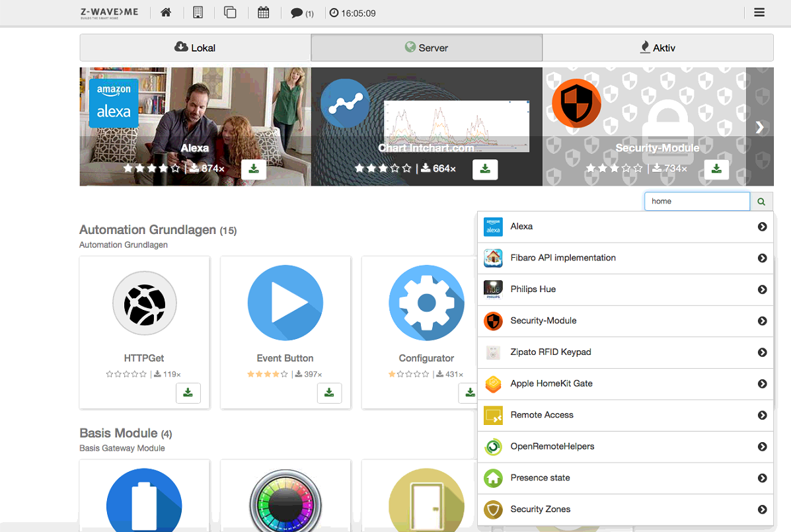Switch to the Lokal tab
This screenshot has height=532, width=791.
pos(195,48)
